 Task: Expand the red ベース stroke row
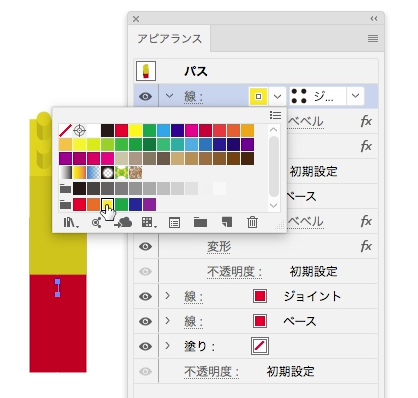pos(168,321)
